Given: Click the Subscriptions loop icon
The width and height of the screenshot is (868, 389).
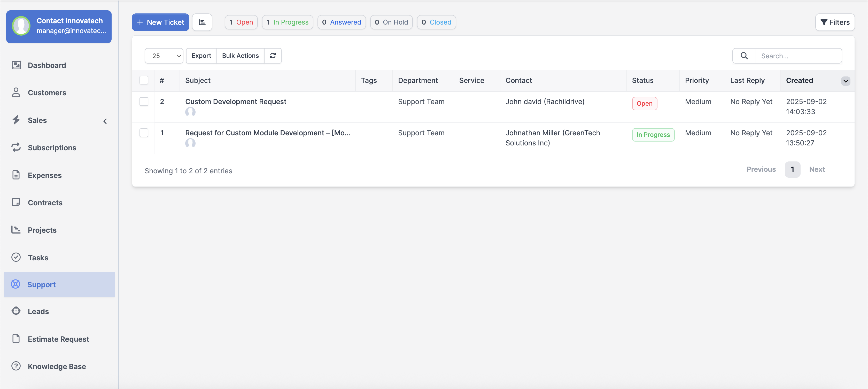Looking at the screenshot, I should [x=16, y=147].
